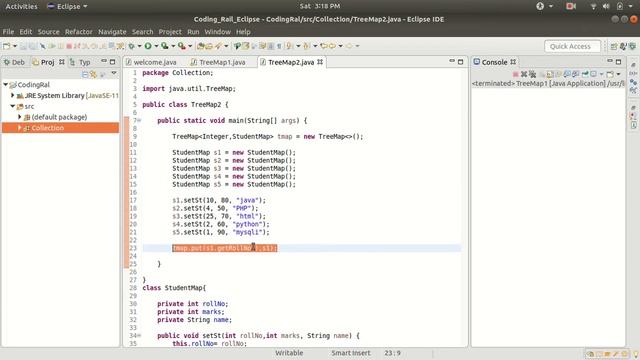This screenshot has width=640, height=360.
Task: Expand the JRE System Library node
Action: pyautogui.click(x=12, y=95)
